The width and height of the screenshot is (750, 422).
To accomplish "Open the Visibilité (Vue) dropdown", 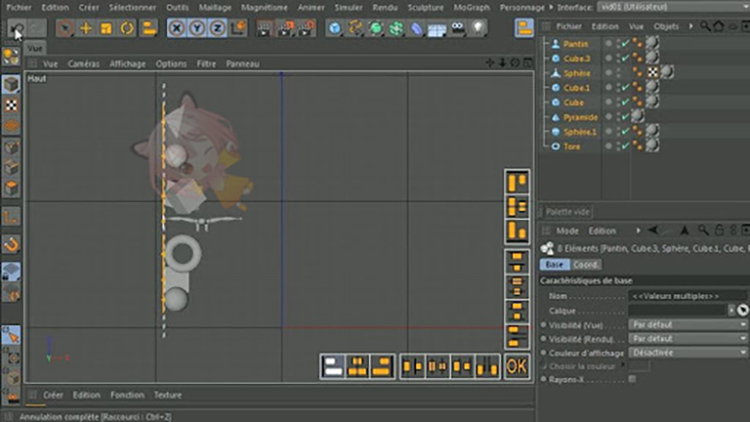I will pos(688,325).
